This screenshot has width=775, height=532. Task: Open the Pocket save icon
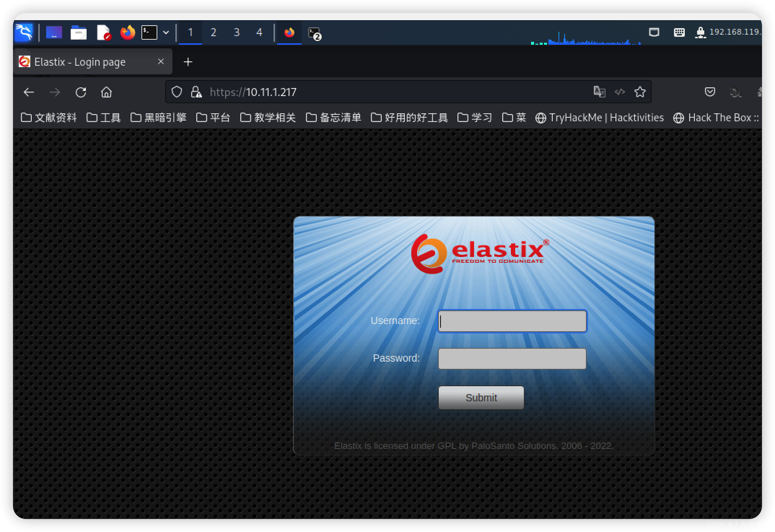click(x=710, y=92)
